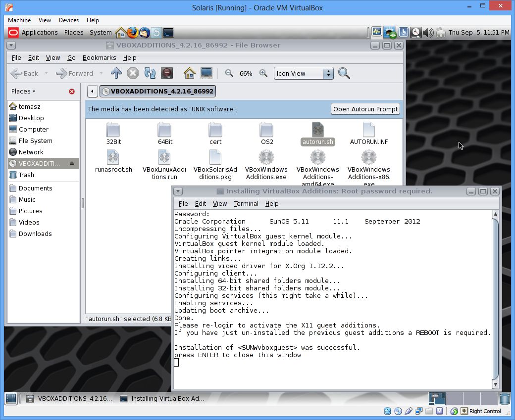Open the accessibility tray icon

tap(403, 32)
